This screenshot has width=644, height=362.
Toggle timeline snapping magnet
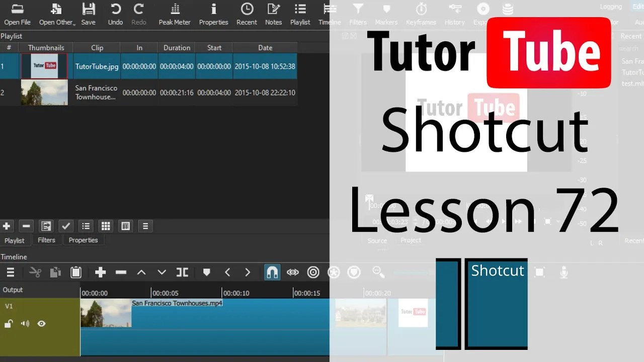[272, 273]
